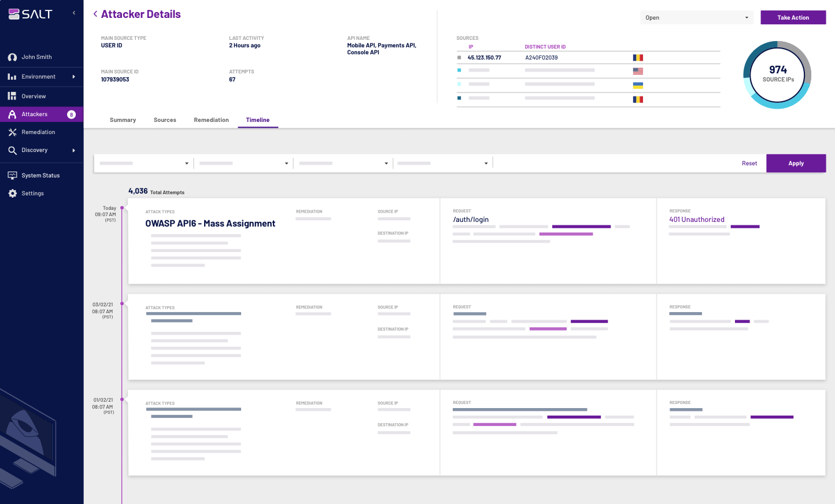Click the IP address 45.123.150.77

tap(484, 58)
